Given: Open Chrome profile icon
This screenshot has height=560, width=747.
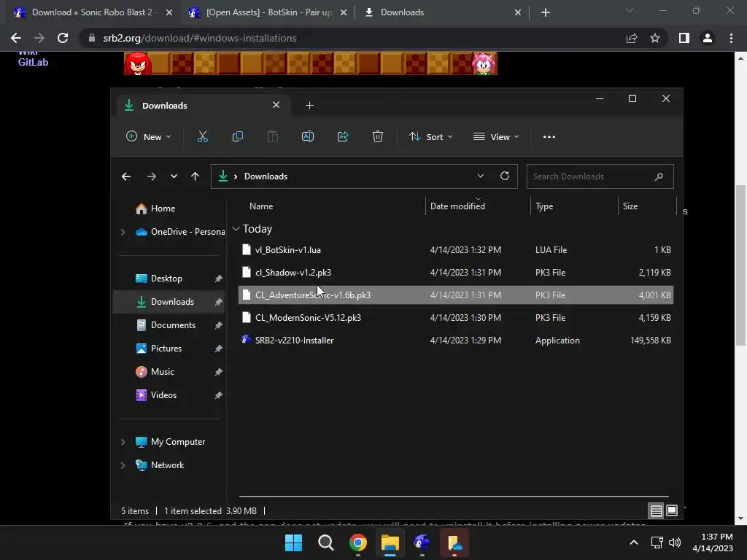Looking at the screenshot, I should (x=708, y=38).
